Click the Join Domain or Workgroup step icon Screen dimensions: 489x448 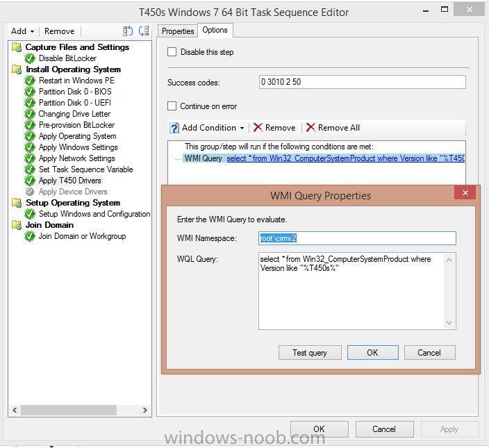tap(30, 236)
